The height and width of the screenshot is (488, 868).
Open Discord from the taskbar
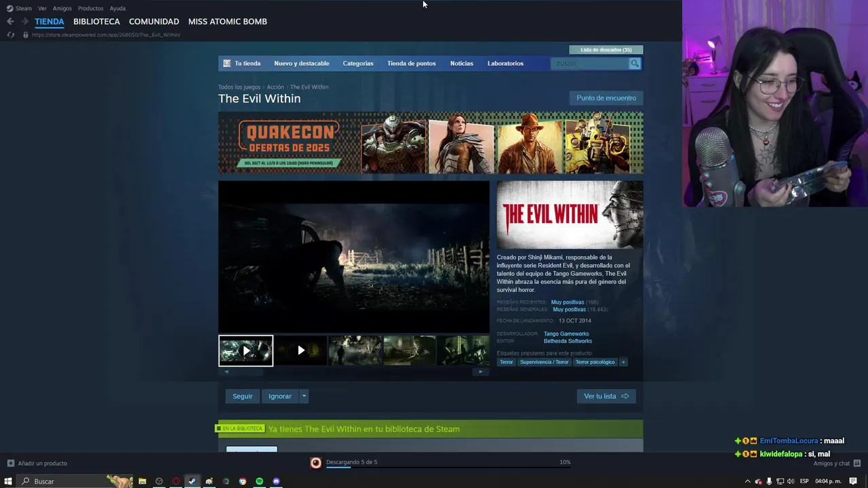point(276,481)
